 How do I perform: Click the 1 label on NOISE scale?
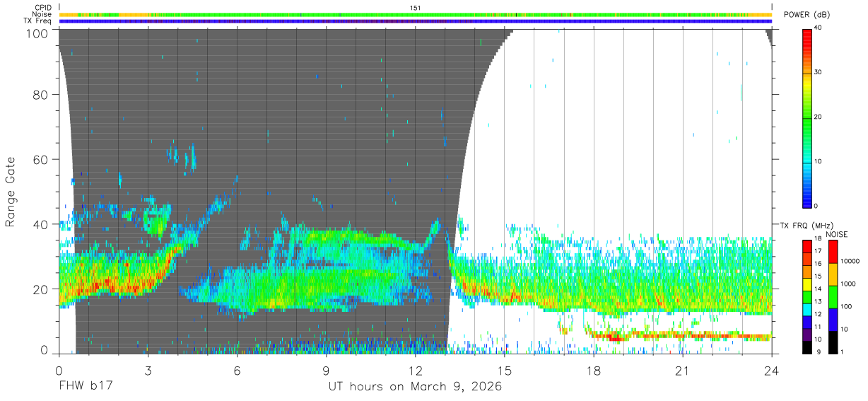click(x=843, y=351)
